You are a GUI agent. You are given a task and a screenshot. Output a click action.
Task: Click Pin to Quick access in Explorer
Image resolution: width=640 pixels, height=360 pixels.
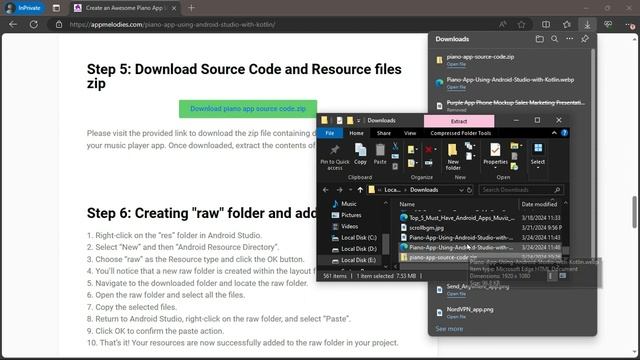point(335,157)
